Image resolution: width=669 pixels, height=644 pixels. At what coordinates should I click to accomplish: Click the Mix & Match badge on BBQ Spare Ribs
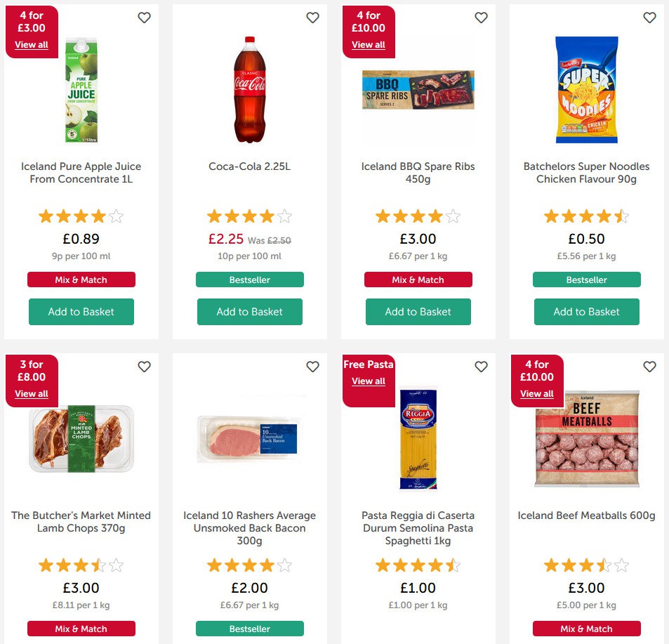pyautogui.click(x=418, y=280)
